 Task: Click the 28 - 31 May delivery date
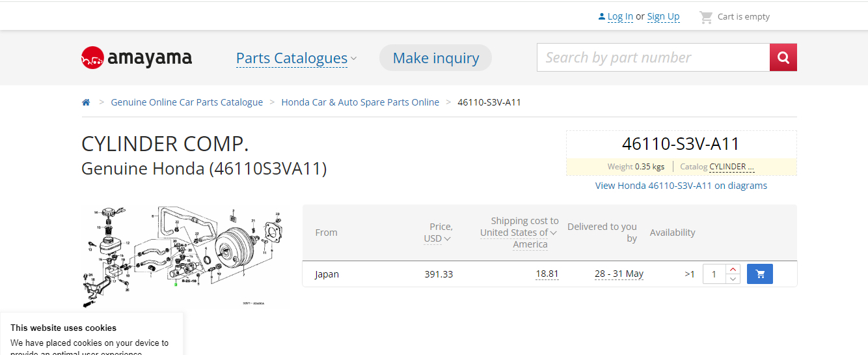619,274
